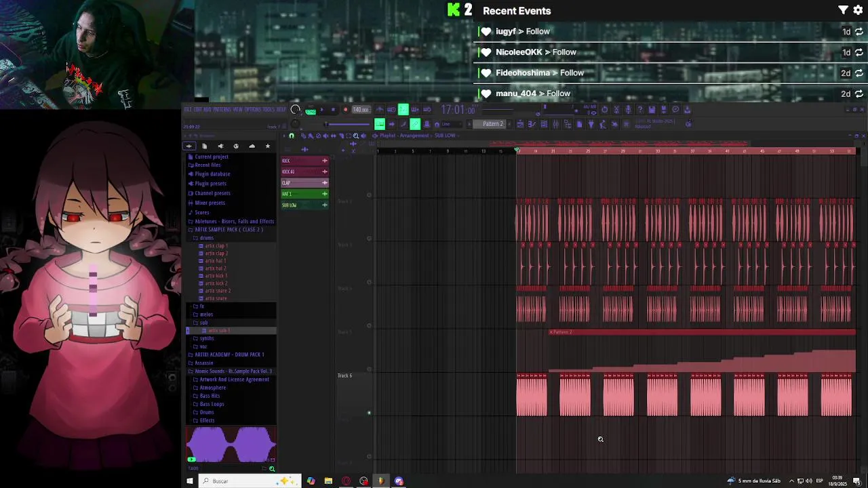
Task: Click the song position slider
Action: (x=348, y=124)
